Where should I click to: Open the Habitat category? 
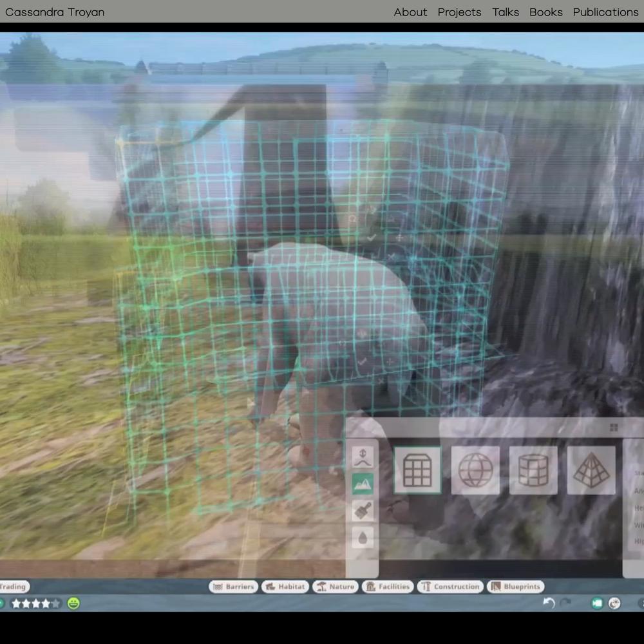(x=285, y=587)
